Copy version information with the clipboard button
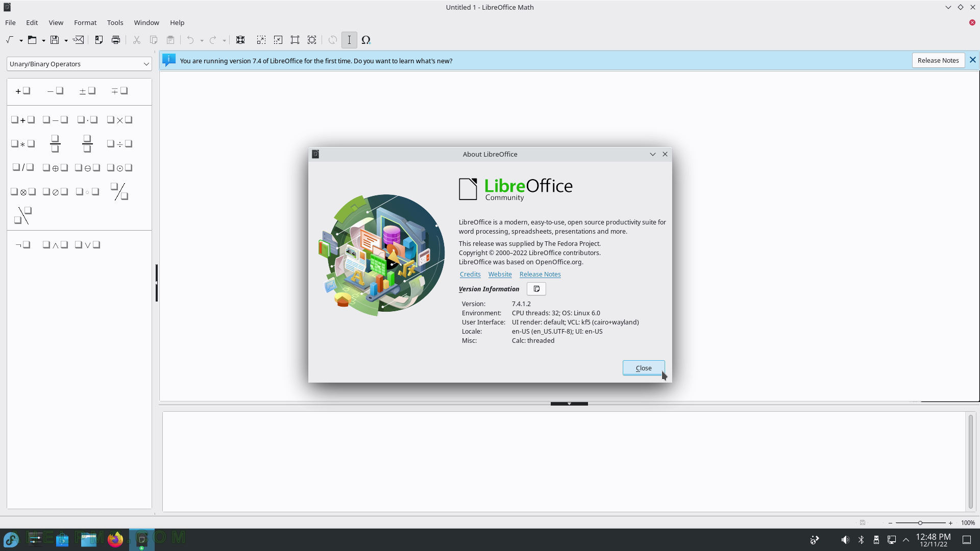 [x=536, y=289]
